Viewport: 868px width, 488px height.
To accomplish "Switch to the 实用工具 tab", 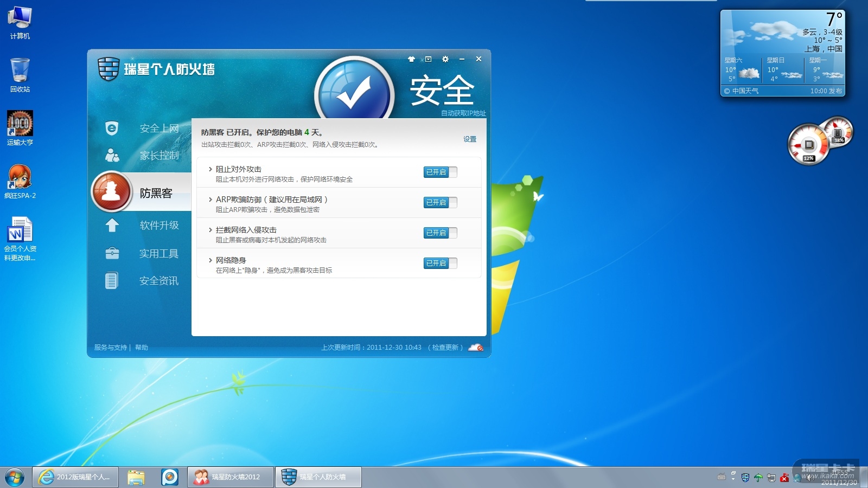I will [x=159, y=253].
